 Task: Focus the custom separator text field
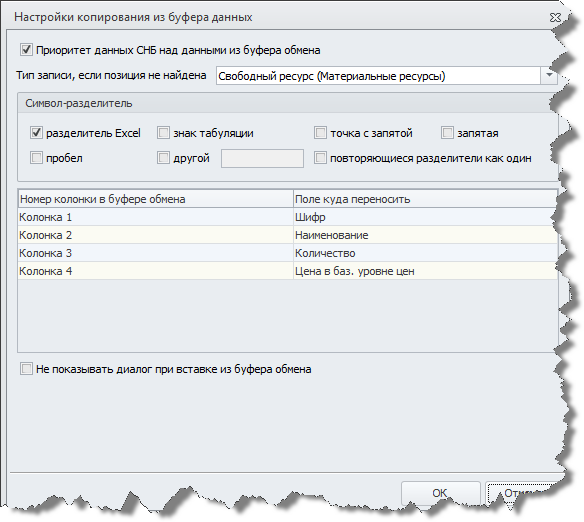(262, 158)
